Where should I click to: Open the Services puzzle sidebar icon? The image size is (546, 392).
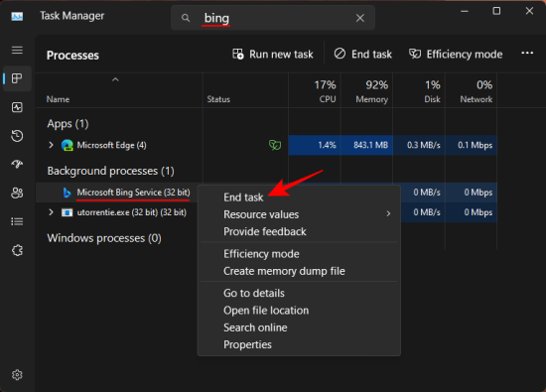pos(17,250)
